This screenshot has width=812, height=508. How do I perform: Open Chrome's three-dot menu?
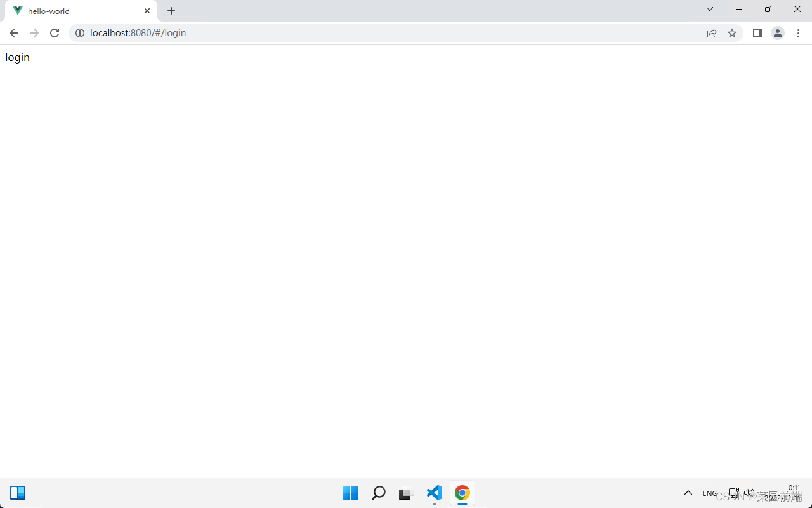798,33
